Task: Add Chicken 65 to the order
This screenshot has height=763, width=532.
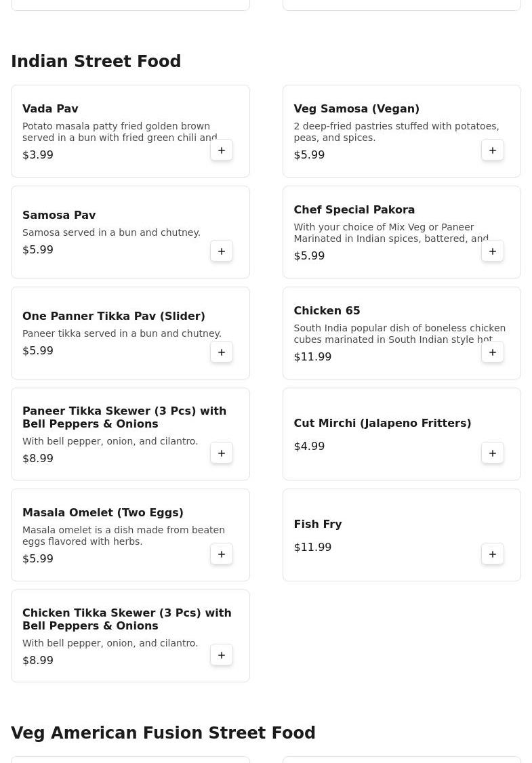Action: coord(493,352)
